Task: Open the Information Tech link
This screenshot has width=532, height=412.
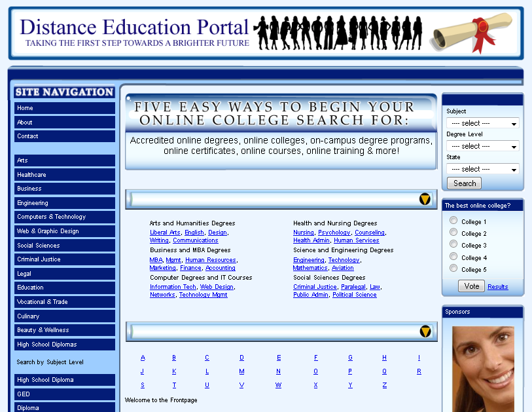Action: [173, 287]
